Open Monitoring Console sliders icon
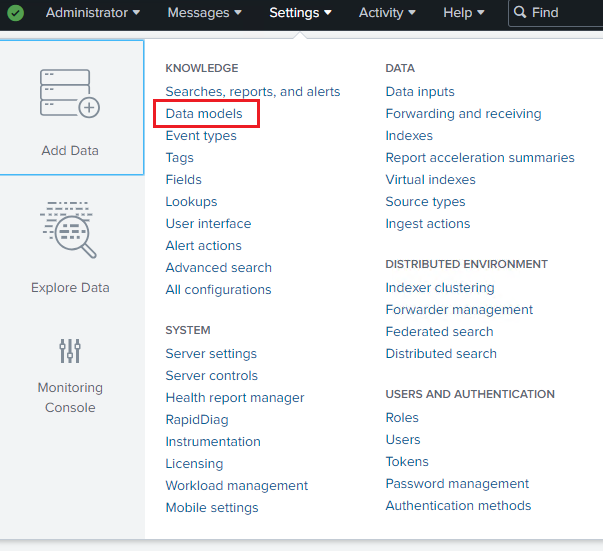Viewport: 603px width, 551px height. tap(70, 350)
